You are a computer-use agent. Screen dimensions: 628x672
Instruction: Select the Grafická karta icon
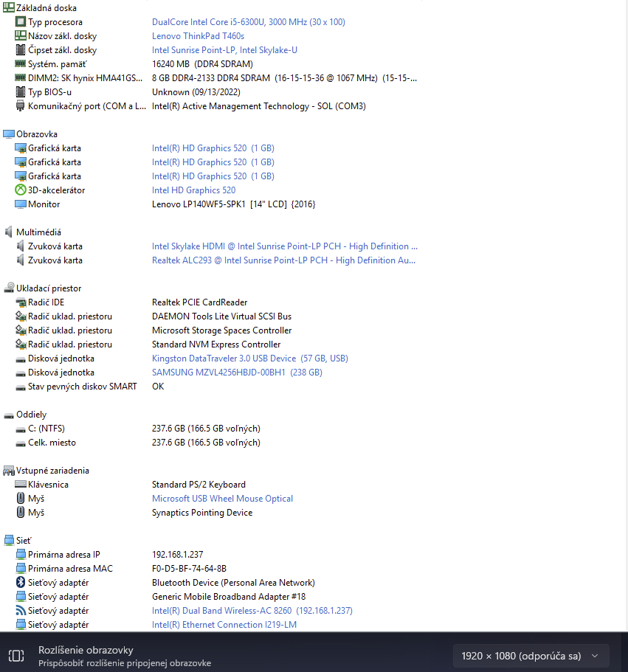[x=21, y=148]
